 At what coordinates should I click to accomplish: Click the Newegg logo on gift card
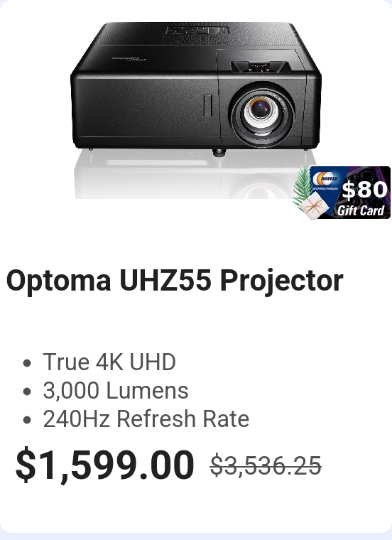pyautogui.click(x=325, y=179)
